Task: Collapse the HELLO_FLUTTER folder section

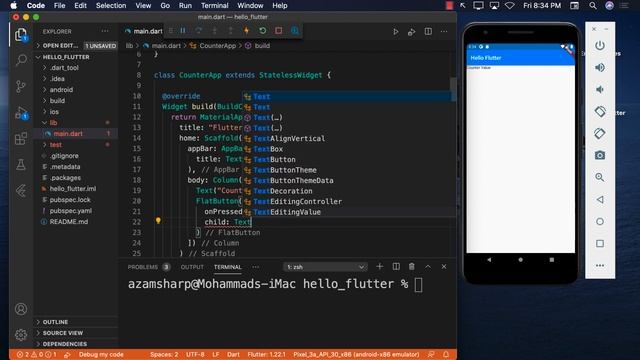Action: point(76,57)
